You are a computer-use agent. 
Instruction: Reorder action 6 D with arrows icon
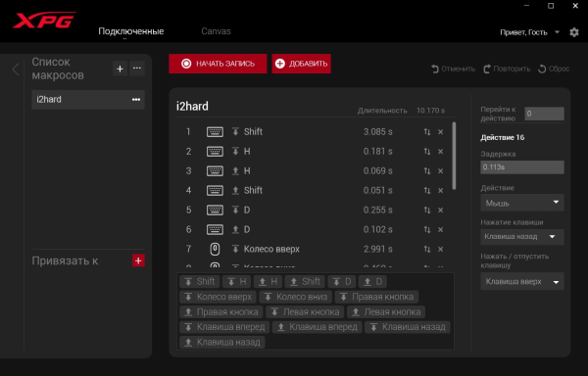tap(427, 229)
